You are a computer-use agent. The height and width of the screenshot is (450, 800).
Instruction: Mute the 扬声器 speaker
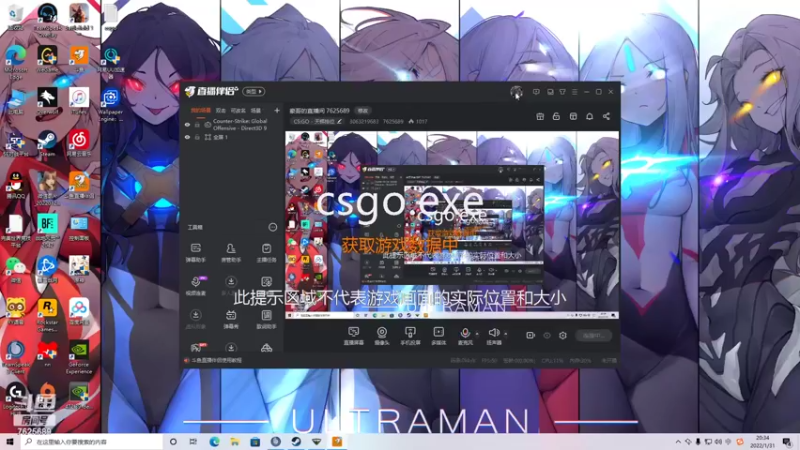494,336
